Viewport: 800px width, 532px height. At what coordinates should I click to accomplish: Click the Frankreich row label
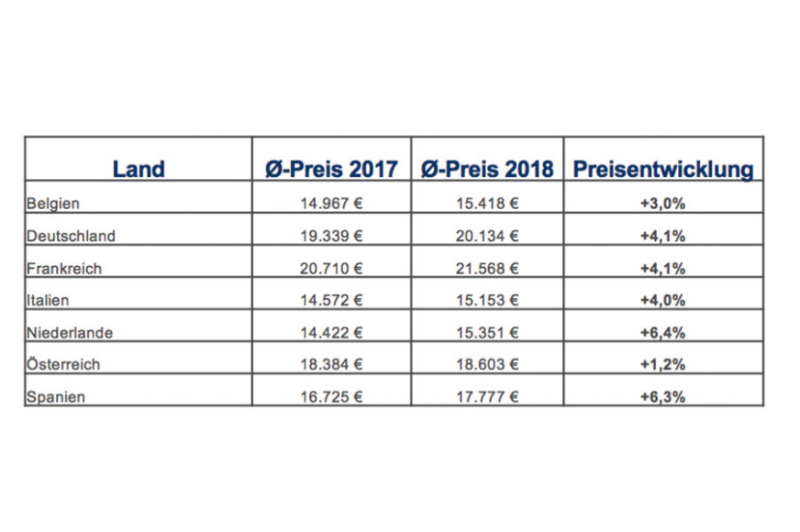tap(65, 270)
